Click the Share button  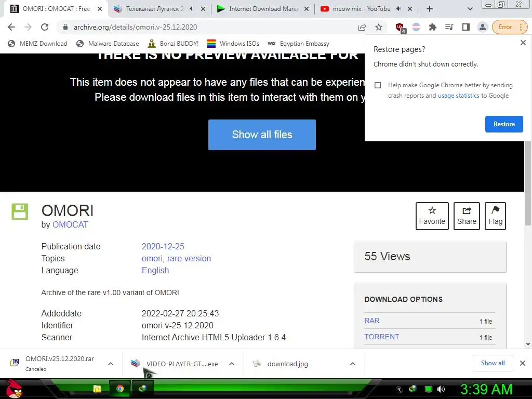point(467,216)
